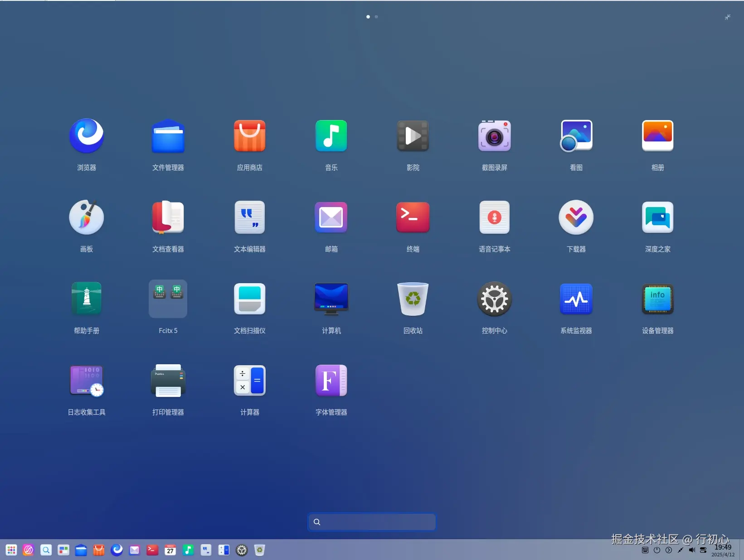Click the launcher grid button in the dock
This screenshot has width=744, height=560.
pos(11,550)
